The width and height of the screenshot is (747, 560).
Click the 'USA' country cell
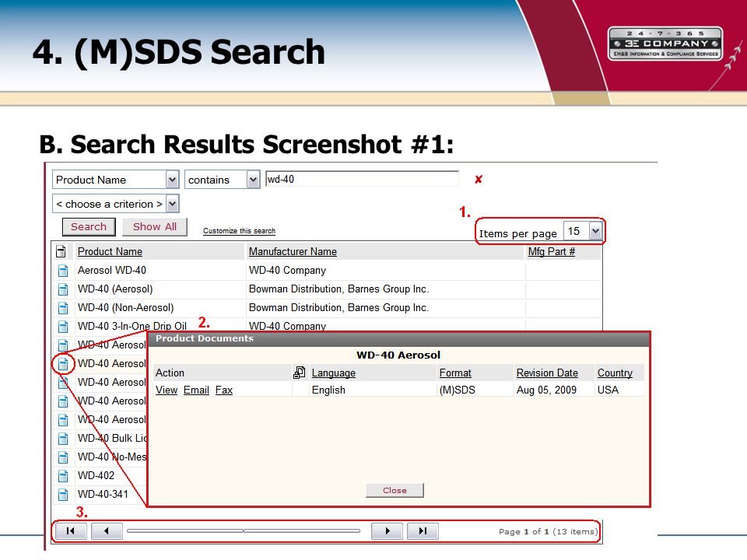pos(608,390)
